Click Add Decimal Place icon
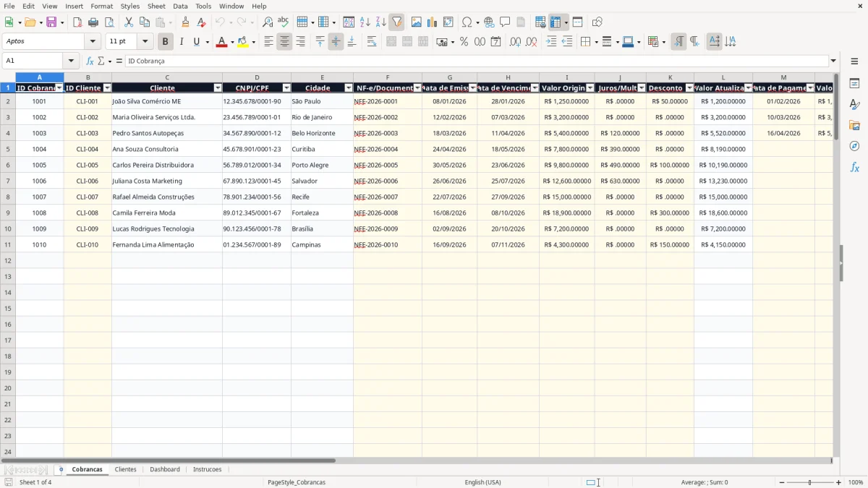This screenshot has height=488, width=868. click(515, 42)
